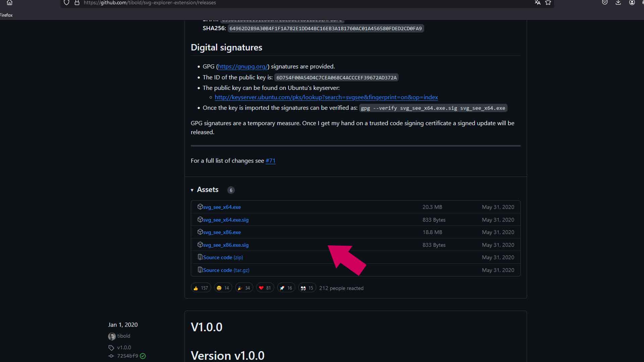The image size is (644, 362).
Task: Open the tracking protection shield icon
Action: [66, 3]
